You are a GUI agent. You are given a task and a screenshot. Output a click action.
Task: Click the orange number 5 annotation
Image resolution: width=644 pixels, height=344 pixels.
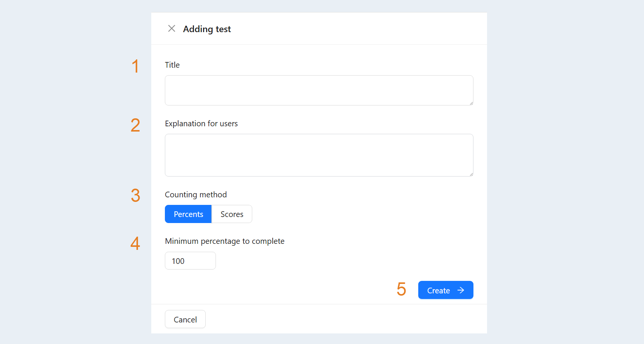point(401,289)
